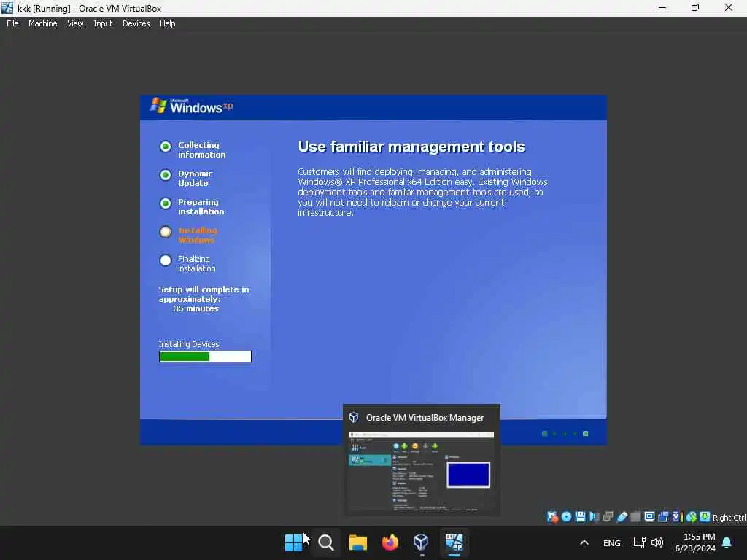Open the Machine menu

(43, 23)
